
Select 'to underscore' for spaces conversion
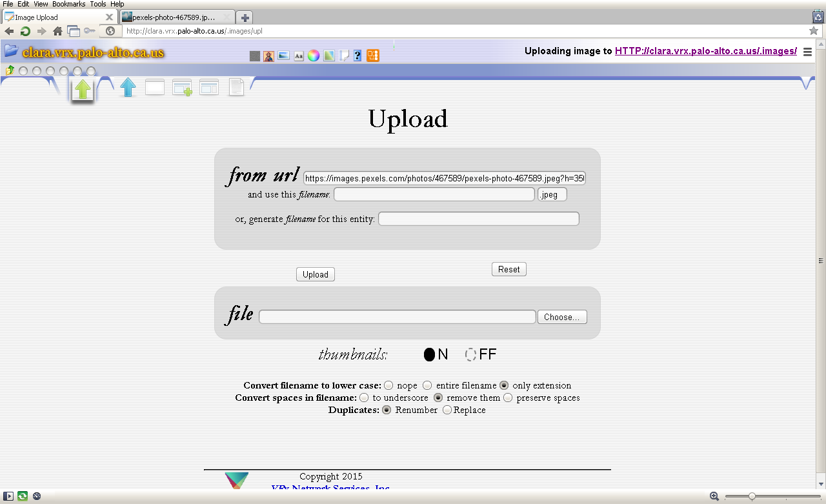coord(364,398)
